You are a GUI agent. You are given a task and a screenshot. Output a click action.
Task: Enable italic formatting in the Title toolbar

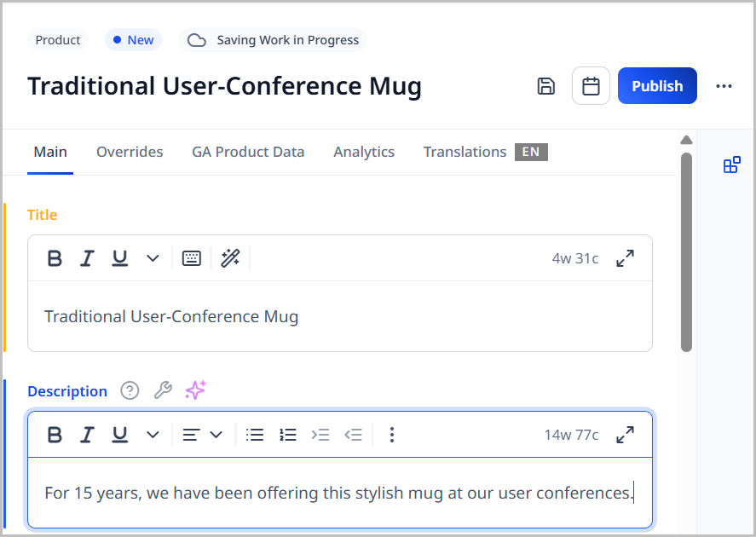click(87, 257)
